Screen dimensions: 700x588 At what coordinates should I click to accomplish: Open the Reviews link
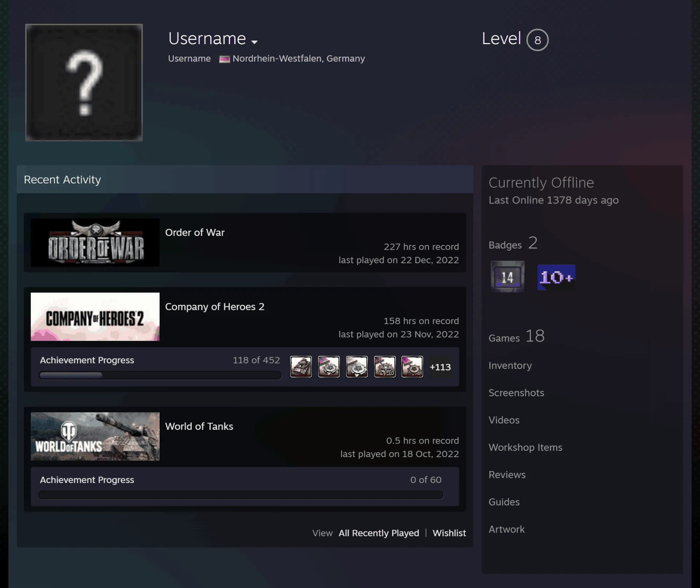507,475
